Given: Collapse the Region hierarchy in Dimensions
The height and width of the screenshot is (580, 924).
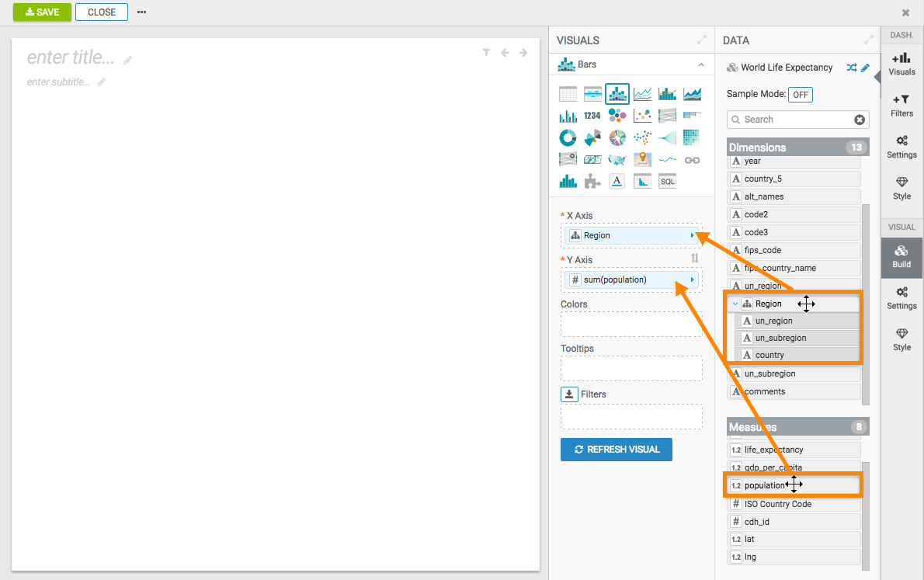Looking at the screenshot, I should click(735, 304).
